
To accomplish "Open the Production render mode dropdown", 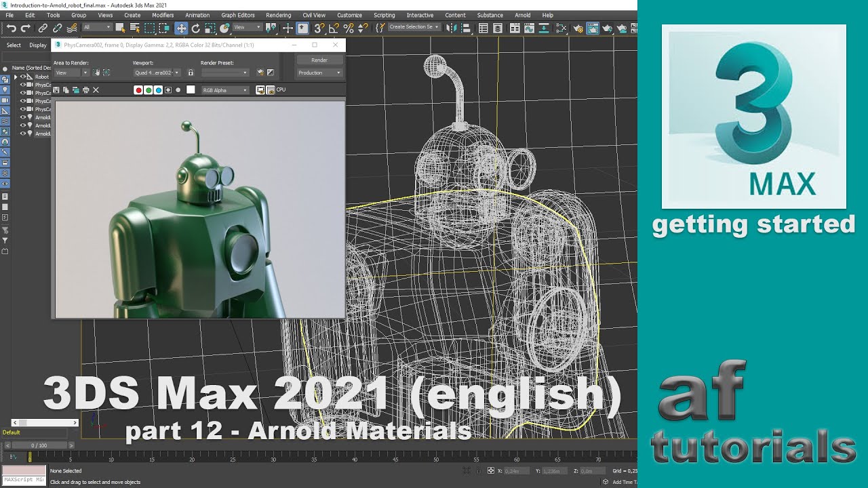I will click(x=319, y=73).
